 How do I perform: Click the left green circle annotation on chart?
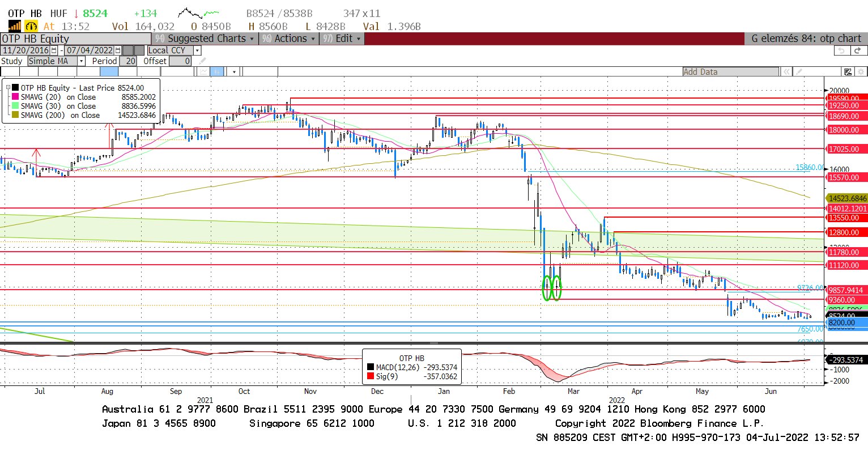547,288
